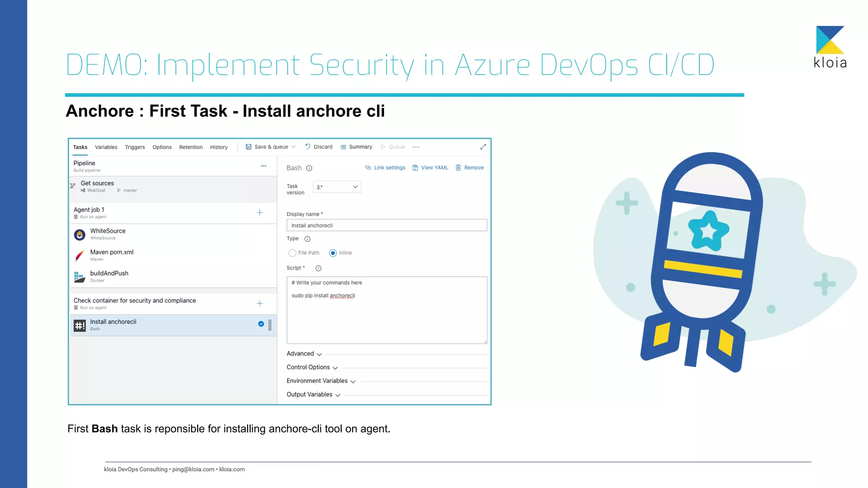Click the Summary list icon
868x488 pixels.
[x=343, y=147]
